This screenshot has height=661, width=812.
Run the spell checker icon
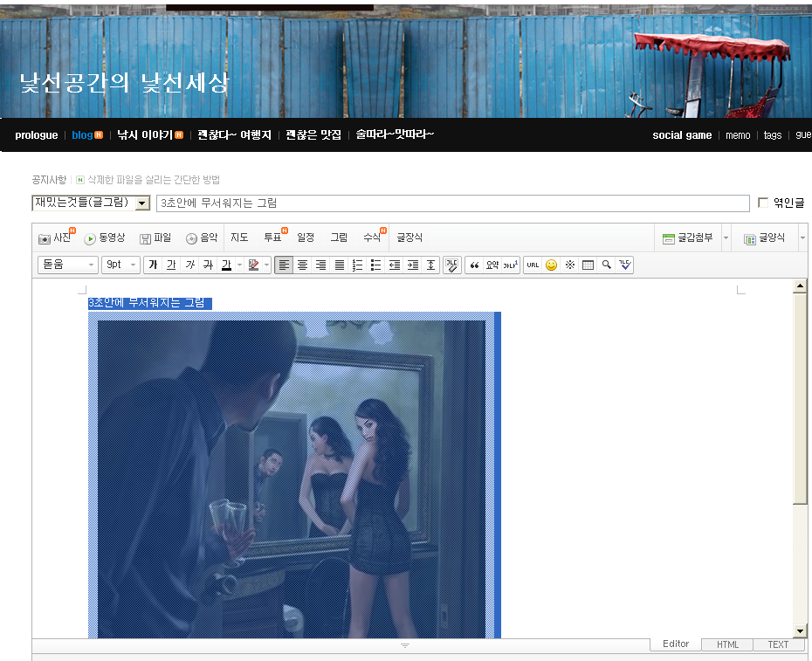pos(625,265)
